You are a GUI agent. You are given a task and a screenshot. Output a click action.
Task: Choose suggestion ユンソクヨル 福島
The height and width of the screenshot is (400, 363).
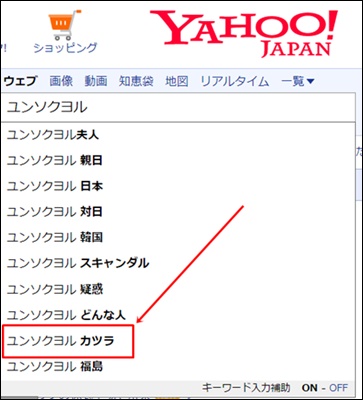[x=178, y=367]
